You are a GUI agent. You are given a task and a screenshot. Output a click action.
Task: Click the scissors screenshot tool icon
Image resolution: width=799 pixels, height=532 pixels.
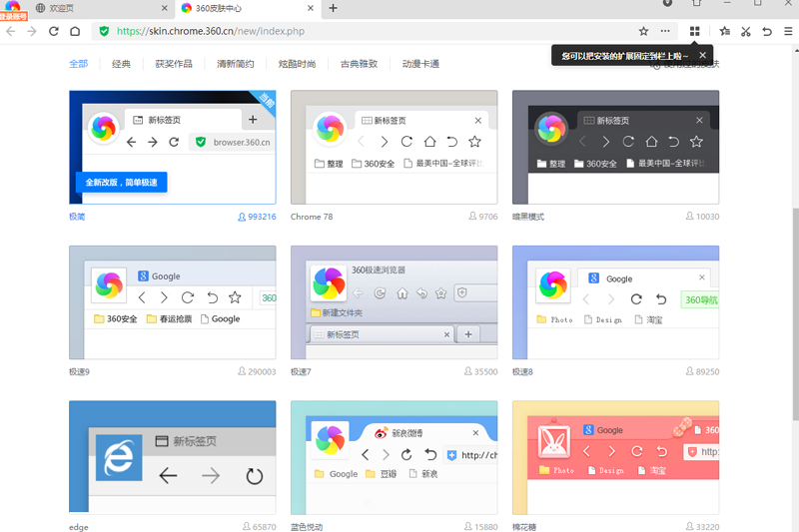point(746,32)
